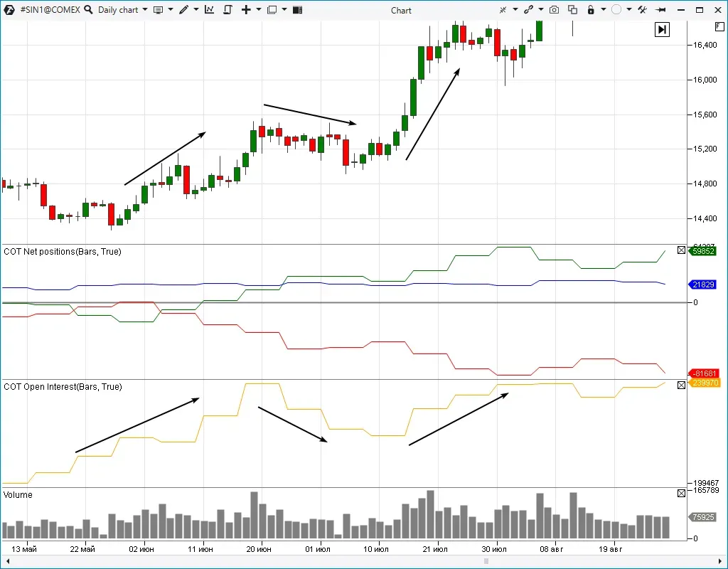
Task: Open chart settings with tools icon
Action: coord(643,10)
